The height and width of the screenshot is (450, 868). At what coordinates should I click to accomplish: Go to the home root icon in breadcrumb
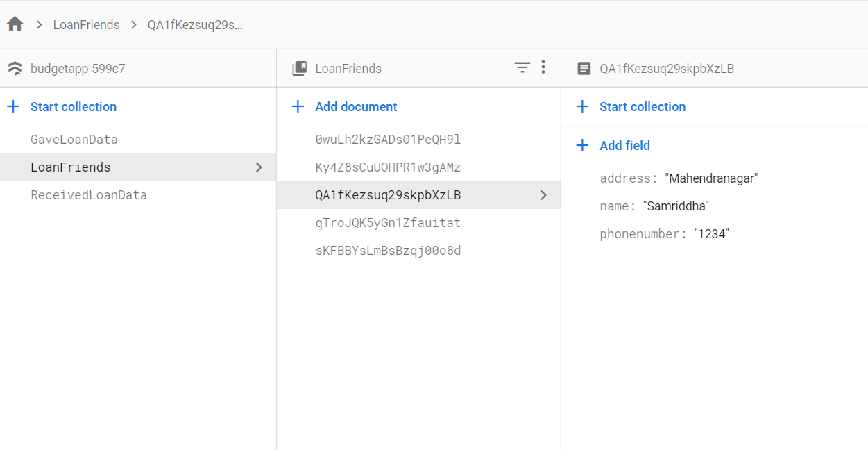[x=15, y=24]
